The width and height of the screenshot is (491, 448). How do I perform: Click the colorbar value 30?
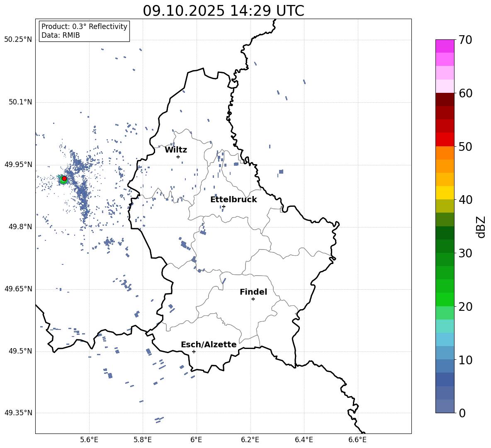tap(465, 253)
